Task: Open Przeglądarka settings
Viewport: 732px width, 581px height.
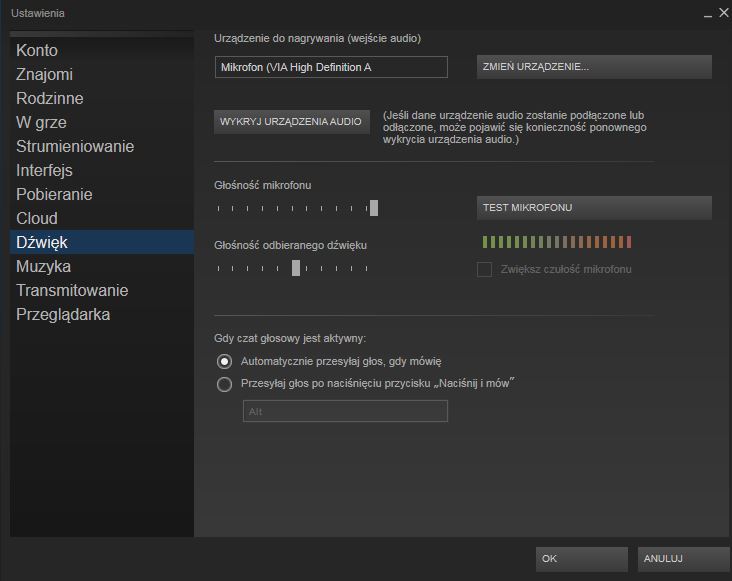Action: [x=102, y=315]
